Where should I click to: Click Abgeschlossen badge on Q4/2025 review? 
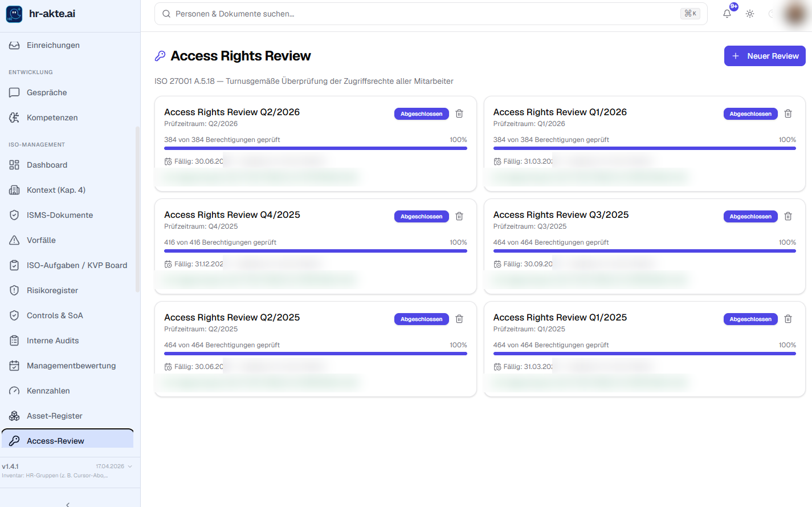pyautogui.click(x=422, y=217)
